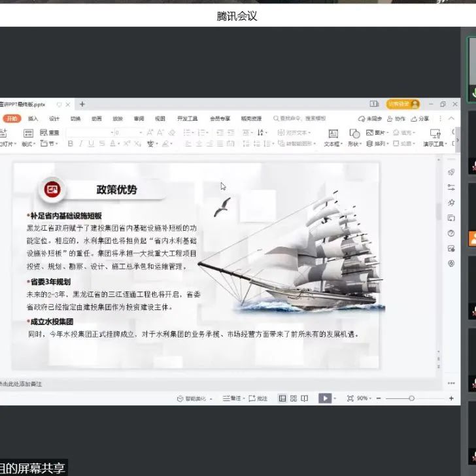Click the fit-slide-to-window icon
This screenshot has width=476, height=476.
(350, 398)
